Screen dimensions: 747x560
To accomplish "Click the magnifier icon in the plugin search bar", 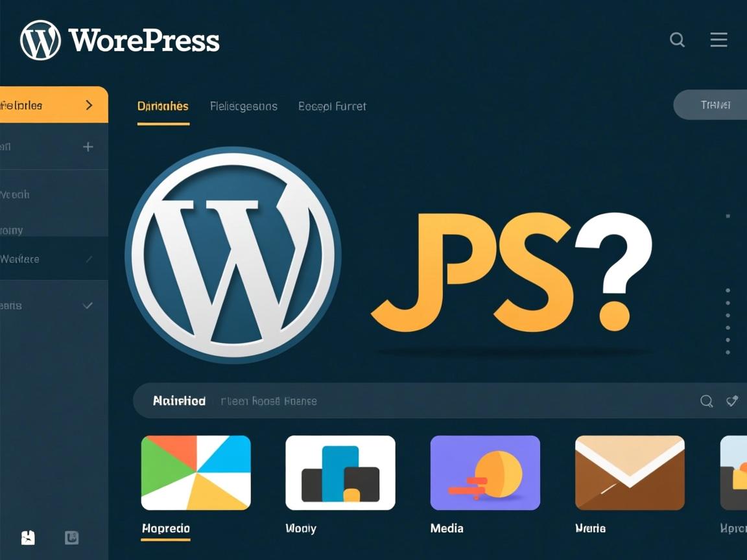I will 706,401.
